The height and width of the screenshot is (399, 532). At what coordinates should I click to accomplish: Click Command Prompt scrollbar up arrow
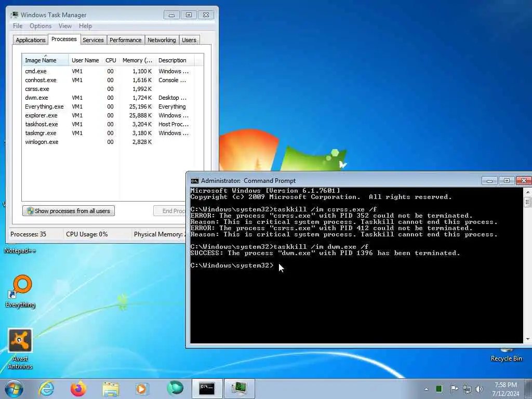tap(528, 192)
